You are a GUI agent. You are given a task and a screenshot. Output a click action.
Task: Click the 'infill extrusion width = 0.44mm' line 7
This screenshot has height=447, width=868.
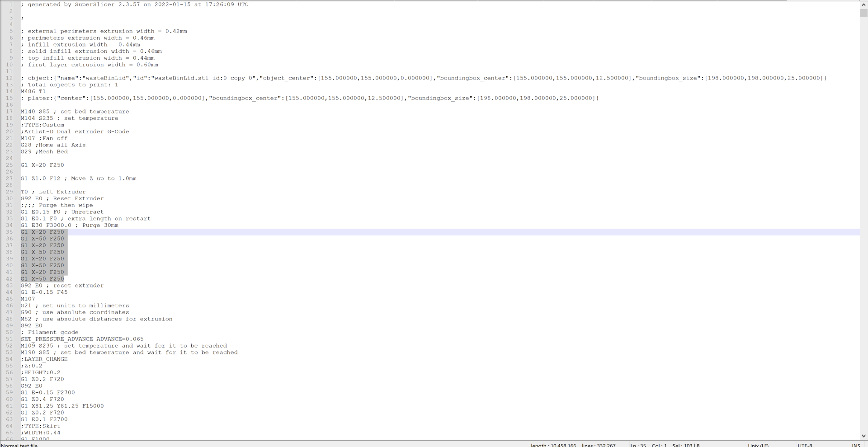[80, 45]
